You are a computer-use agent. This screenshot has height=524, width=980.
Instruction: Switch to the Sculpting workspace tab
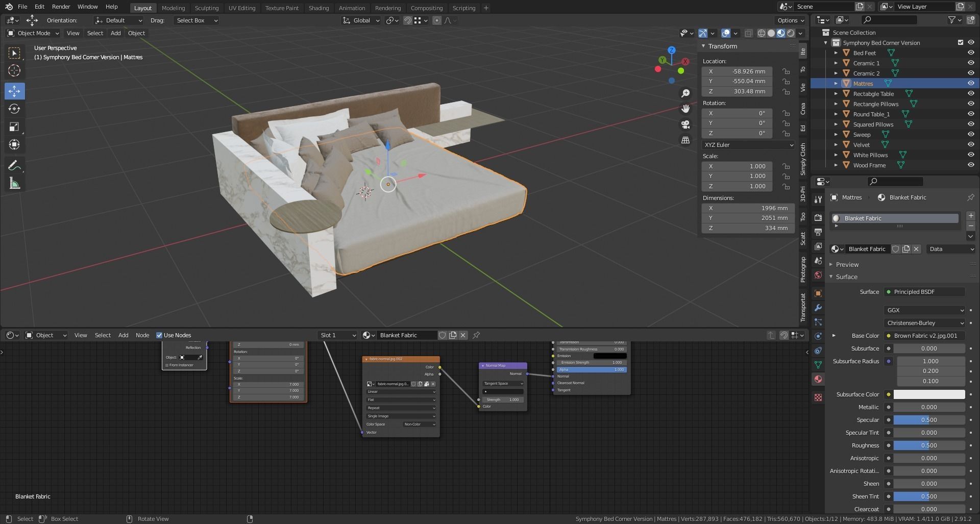(206, 8)
